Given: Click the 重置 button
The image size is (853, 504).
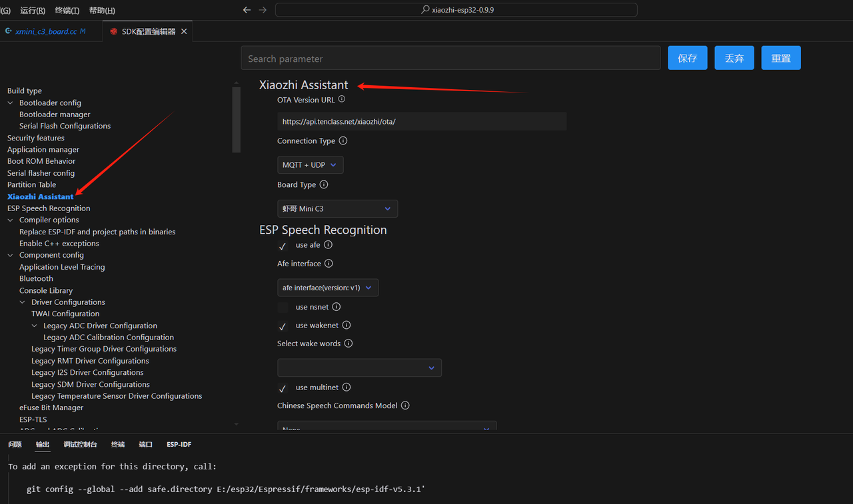Looking at the screenshot, I should [780, 58].
